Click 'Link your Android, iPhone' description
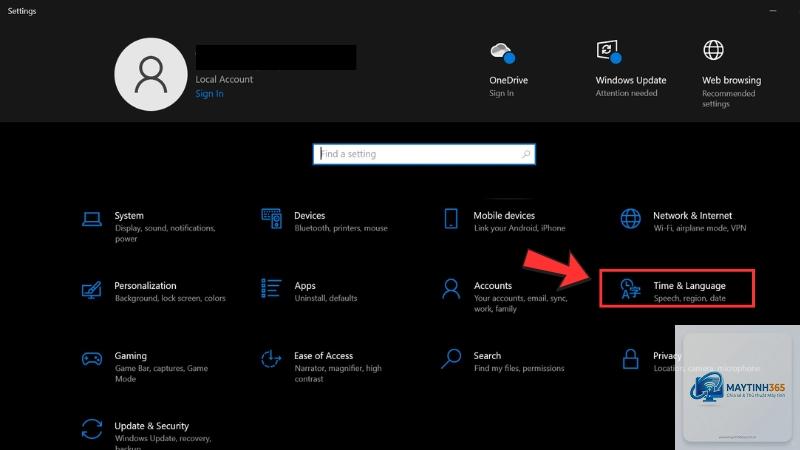Screen dimensions: 800x450 pyautogui.click(x=519, y=228)
